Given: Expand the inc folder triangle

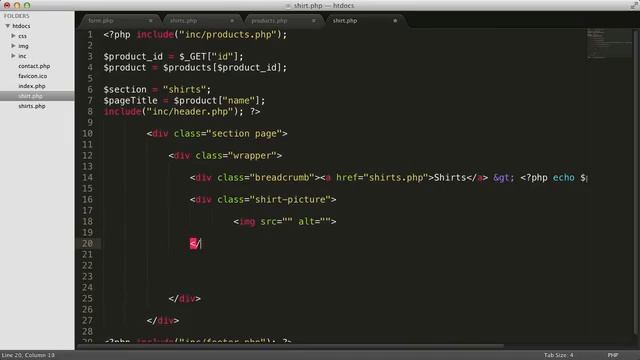Looking at the screenshot, I should [13, 56].
